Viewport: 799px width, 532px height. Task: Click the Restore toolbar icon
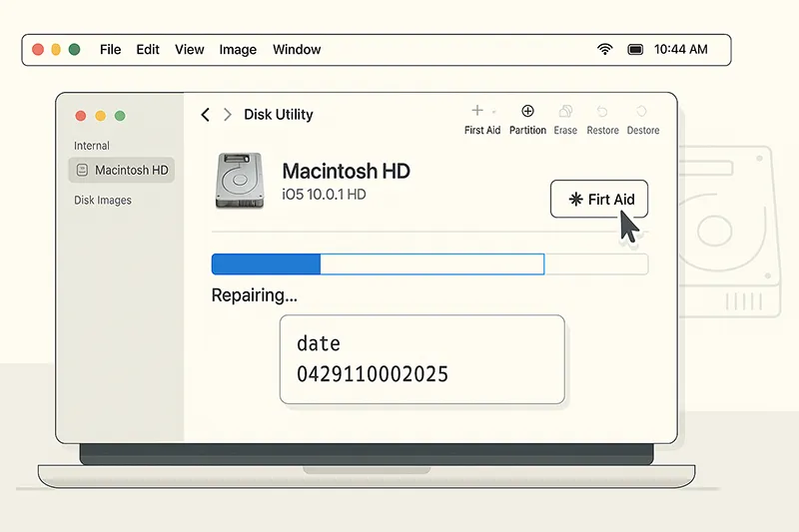pos(602,111)
